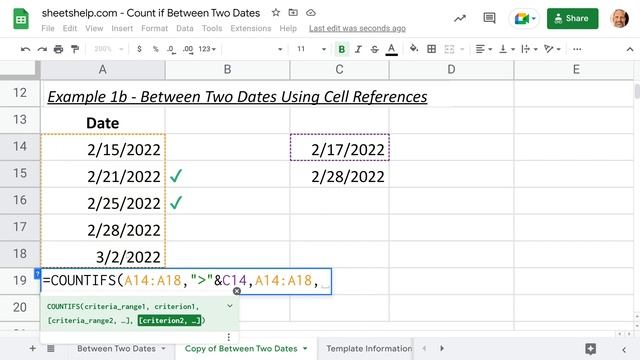Open the Last edit was seconds ago link

tap(357, 28)
